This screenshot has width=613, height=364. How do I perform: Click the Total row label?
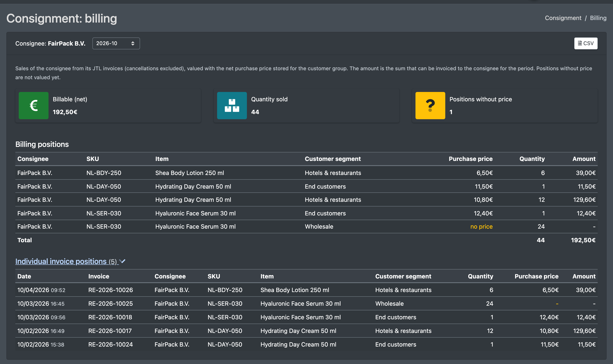click(x=24, y=240)
